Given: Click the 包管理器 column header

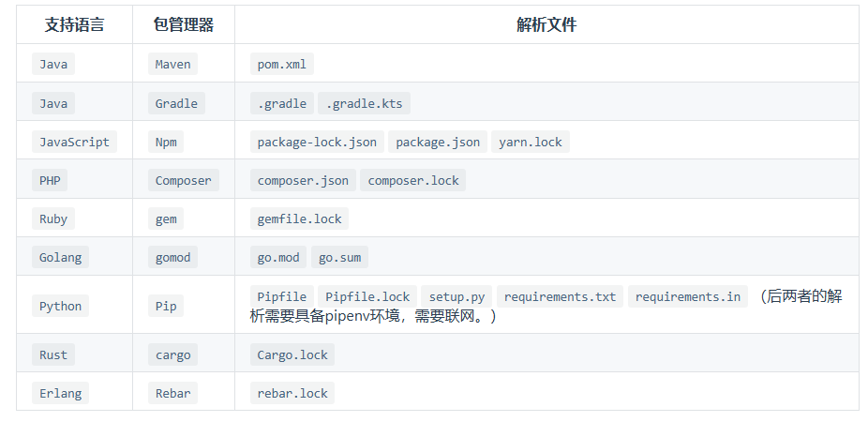Looking at the screenshot, I should click(x=184, y=24).
